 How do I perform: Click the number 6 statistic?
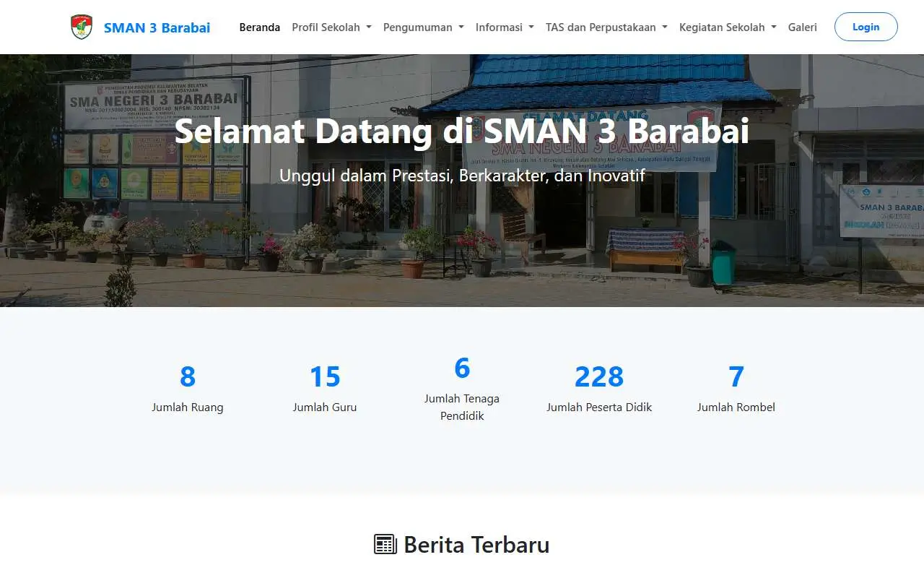point(462,368)
